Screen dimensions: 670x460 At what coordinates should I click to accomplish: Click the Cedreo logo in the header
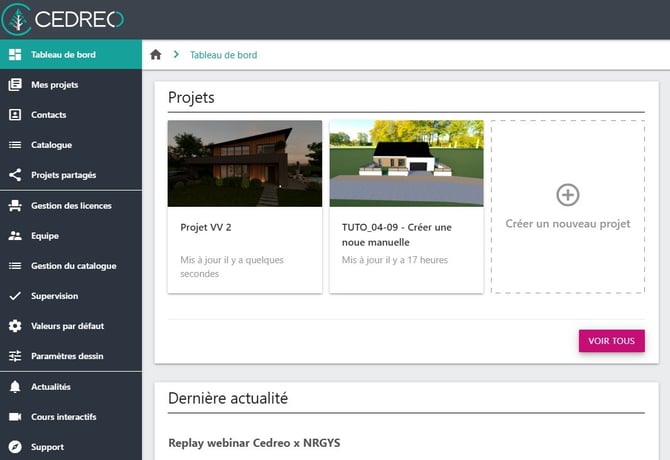(x=64, y=19)
